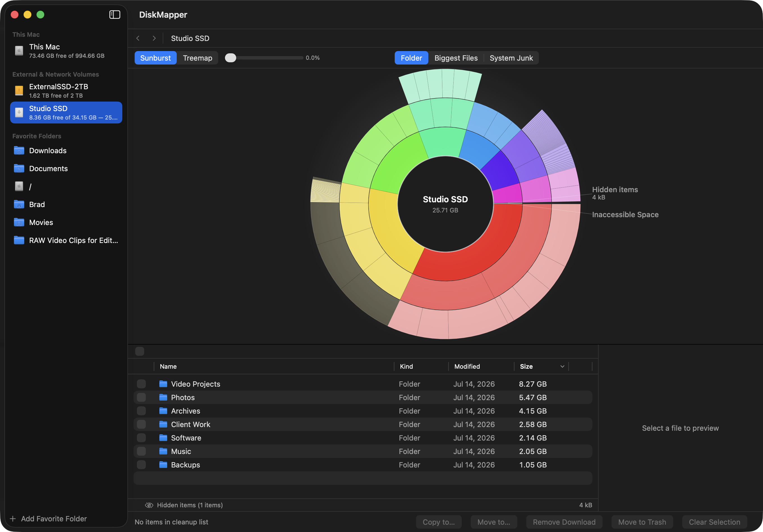Click the root volume icon
The width and height of the screenshot is (763, 532).
click(19, 187)
